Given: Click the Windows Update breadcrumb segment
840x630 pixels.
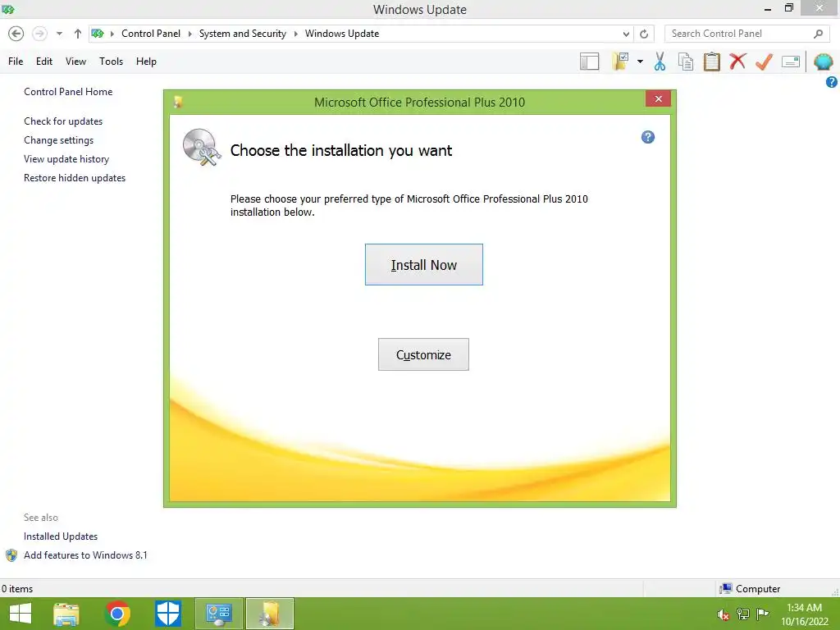Looking at the screenshot, I should coord(342,34).
